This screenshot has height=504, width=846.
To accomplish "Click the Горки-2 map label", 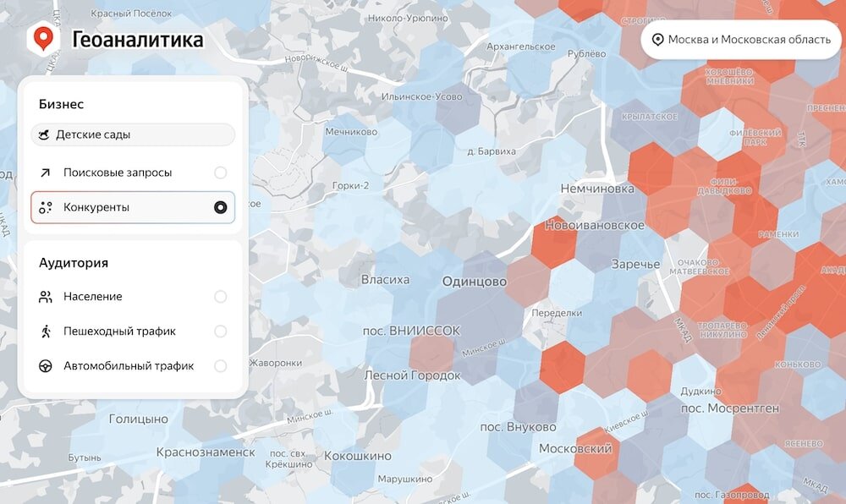I will pos(351,185).
